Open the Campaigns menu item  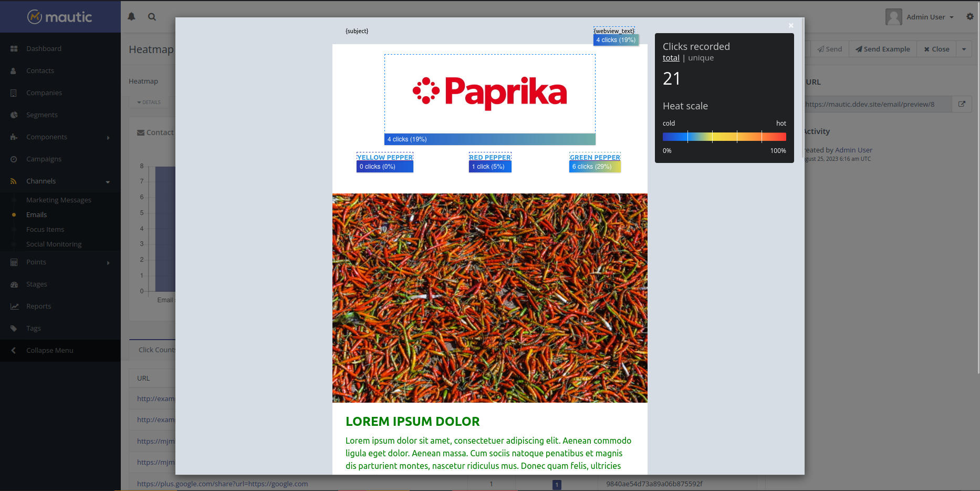(44, 159)
